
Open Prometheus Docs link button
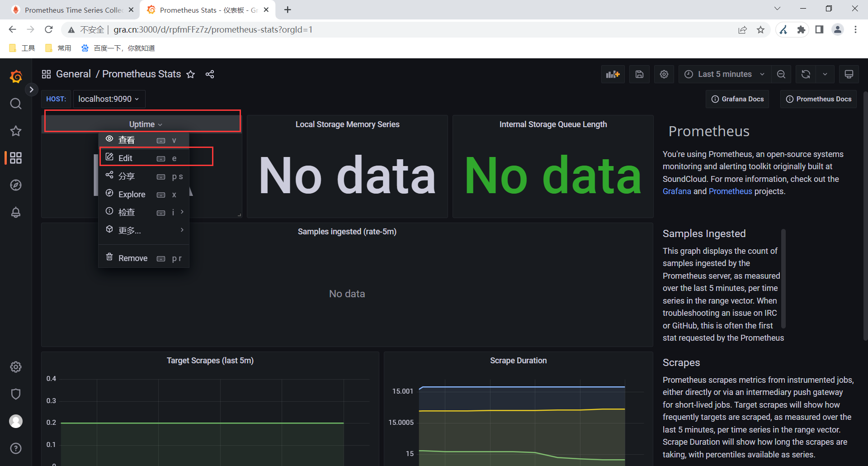point(818,99)
